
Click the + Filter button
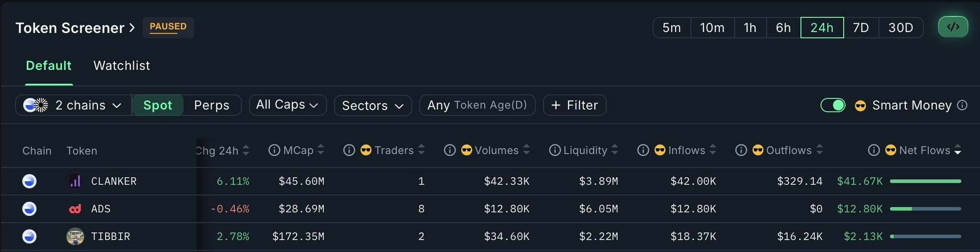pyautogui.click(x=574, y=105)
